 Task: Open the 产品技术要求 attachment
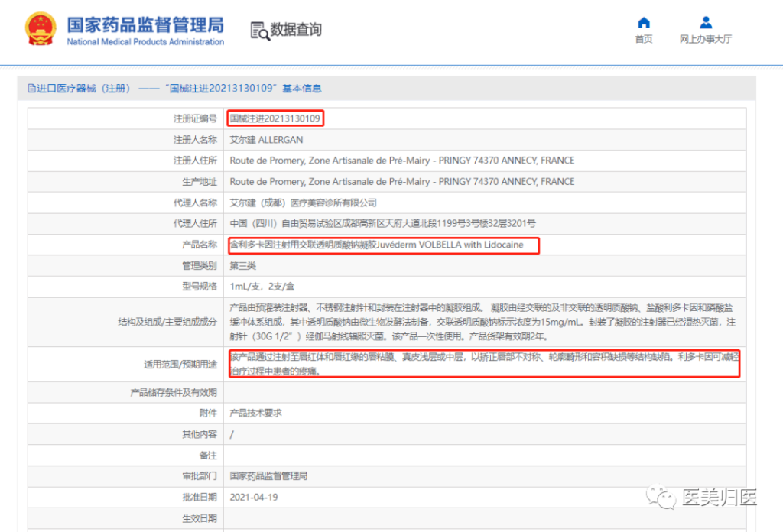(255, 413)
